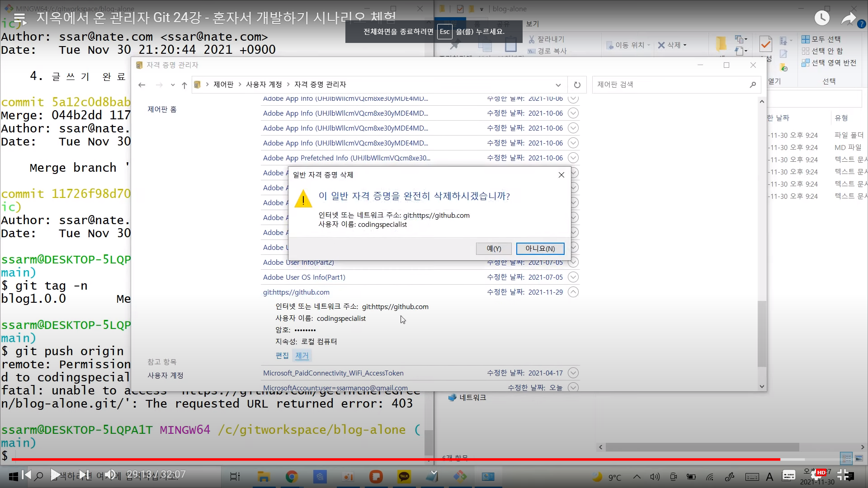Toggle the subtitles button in the player
This screenshot has height=488, width=868.
(789, 475)
